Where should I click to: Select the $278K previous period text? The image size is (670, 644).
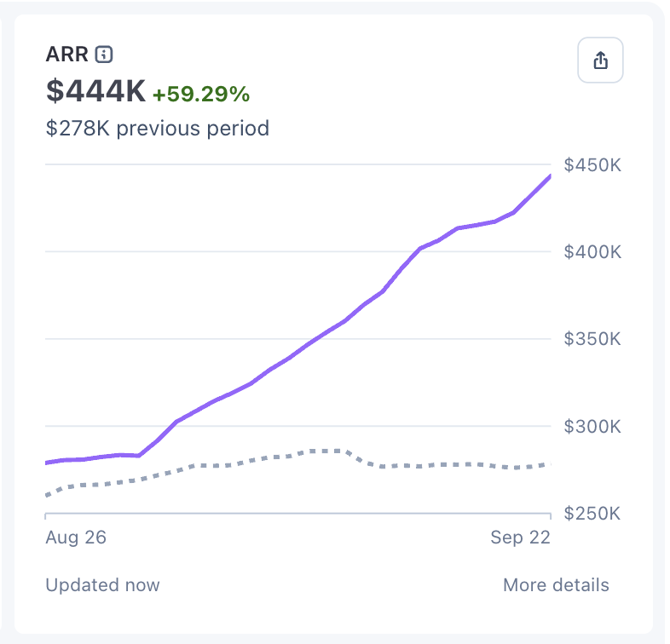(158, 128)
